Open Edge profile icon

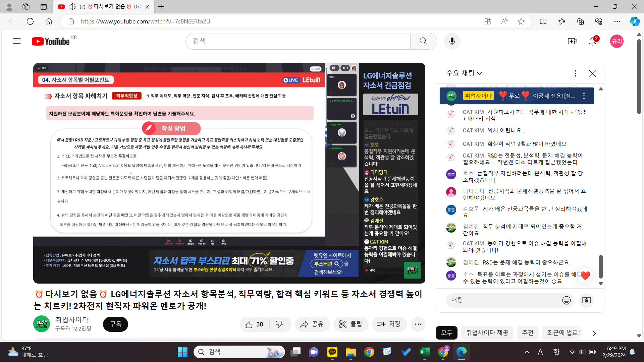click(9, 7)
